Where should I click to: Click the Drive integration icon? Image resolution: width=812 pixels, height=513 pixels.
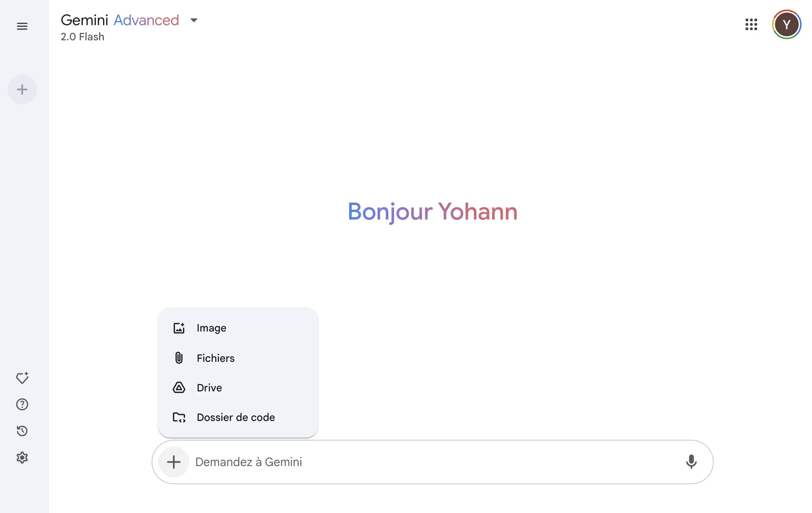pyautogui.click(x=179, y=387)
